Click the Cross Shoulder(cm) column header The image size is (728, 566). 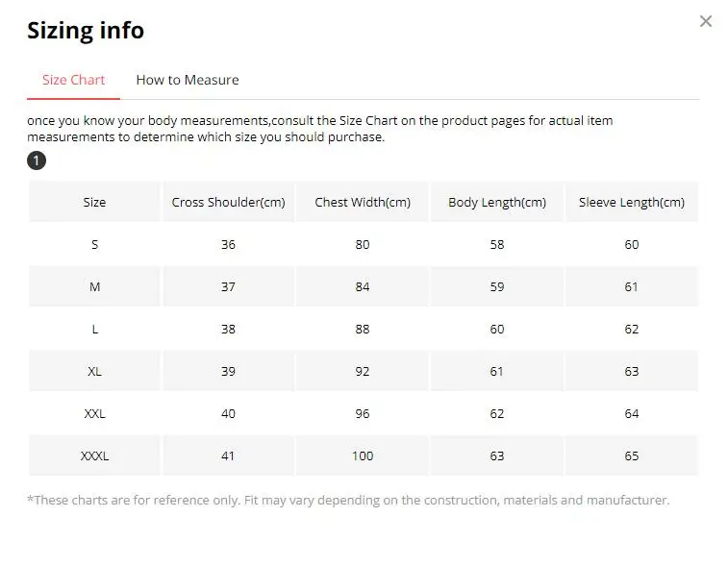pyautogui.click(x=228, y=202)
